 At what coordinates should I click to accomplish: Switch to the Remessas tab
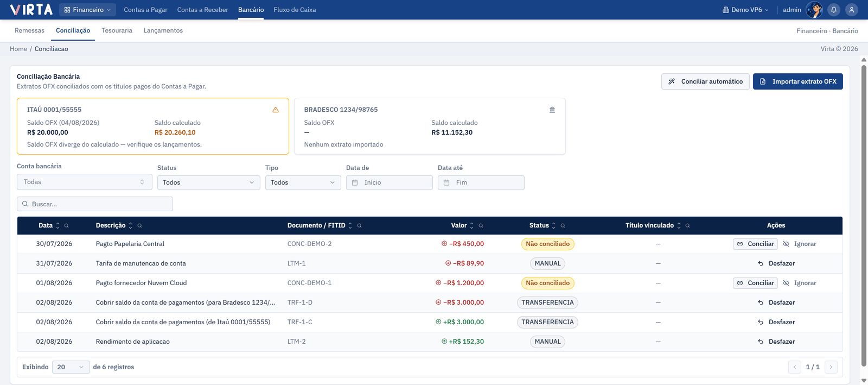29,30
